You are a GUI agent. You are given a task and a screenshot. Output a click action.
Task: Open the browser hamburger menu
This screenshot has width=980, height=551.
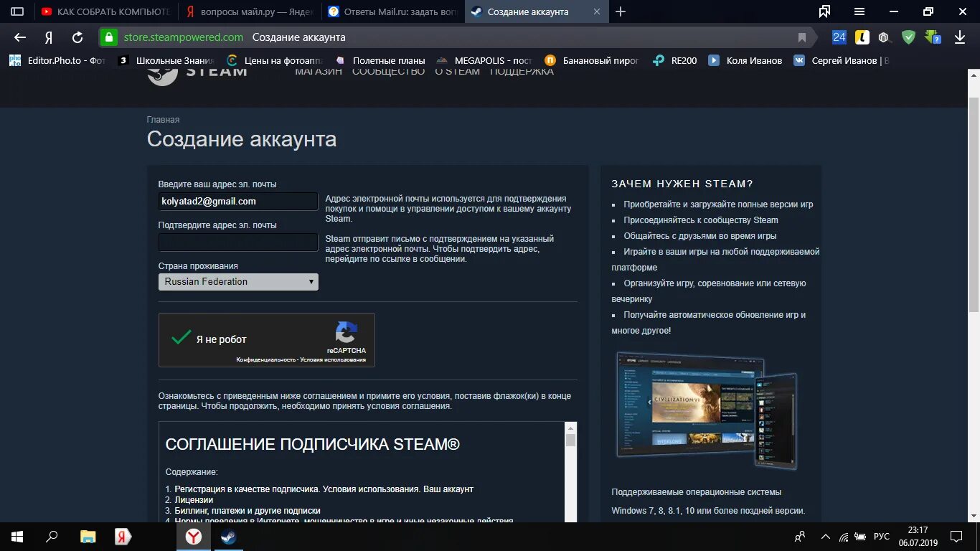859,11
